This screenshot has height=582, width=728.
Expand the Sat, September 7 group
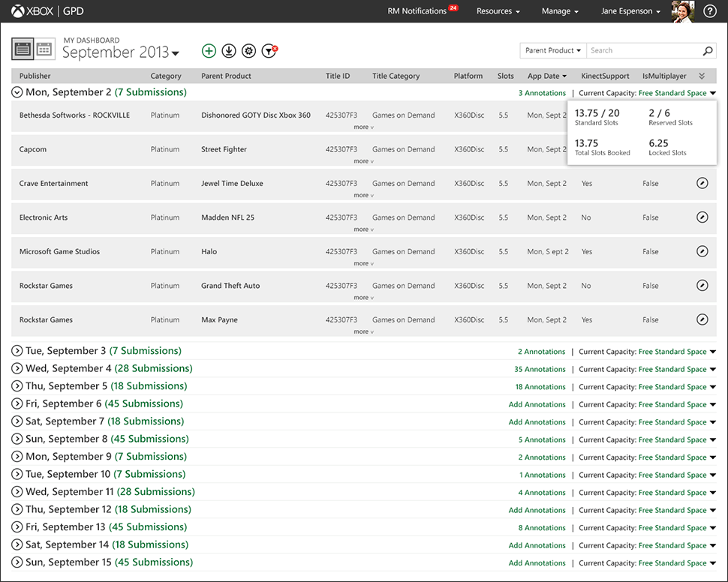tap(17, 421)
